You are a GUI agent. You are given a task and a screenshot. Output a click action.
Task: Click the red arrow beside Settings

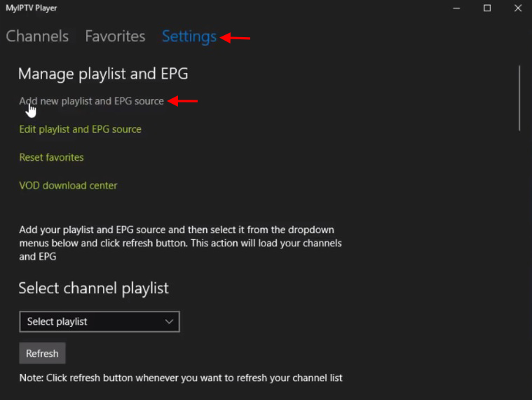pos(236,38)
